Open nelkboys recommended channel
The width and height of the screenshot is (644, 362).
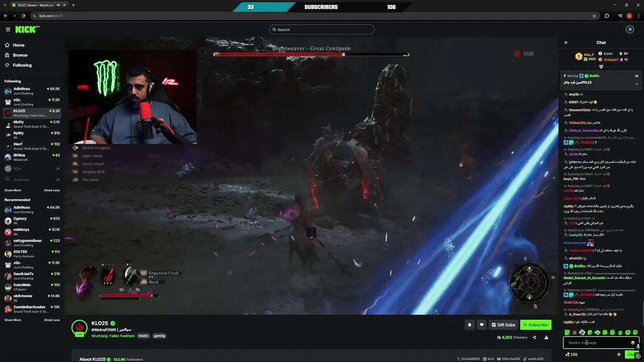32,232
